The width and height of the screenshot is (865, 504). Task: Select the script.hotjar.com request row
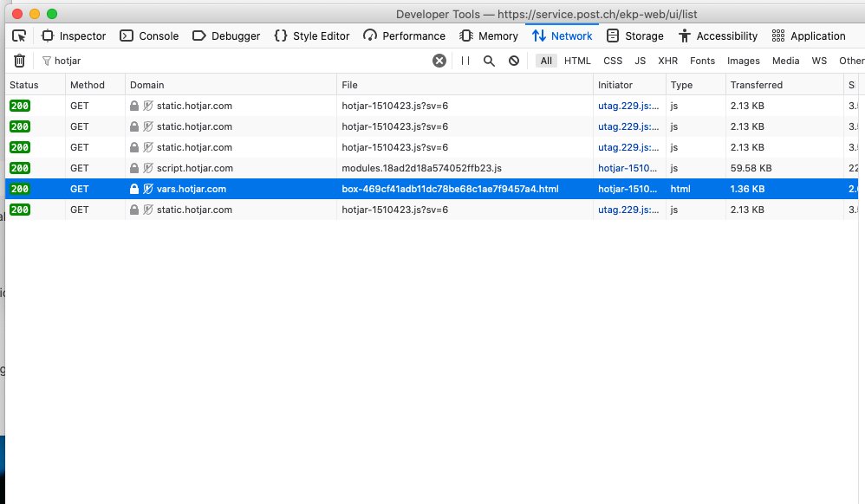tap(432, 168)
